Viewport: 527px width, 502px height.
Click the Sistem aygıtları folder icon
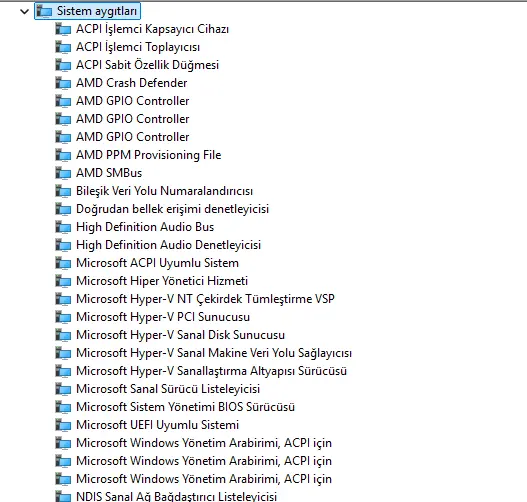pos(44,11)
